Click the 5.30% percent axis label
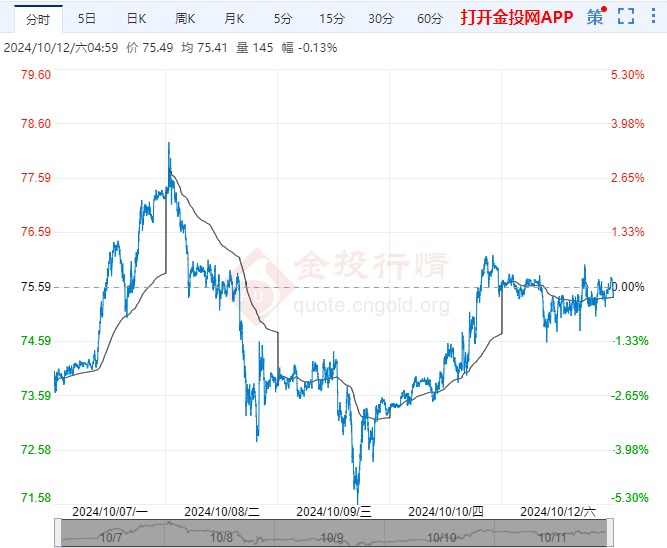 627,75
